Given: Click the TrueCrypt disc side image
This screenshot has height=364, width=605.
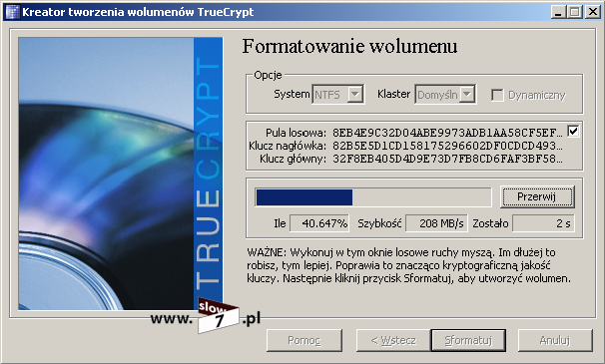Looking at the screenshot, I should point(121,174).
